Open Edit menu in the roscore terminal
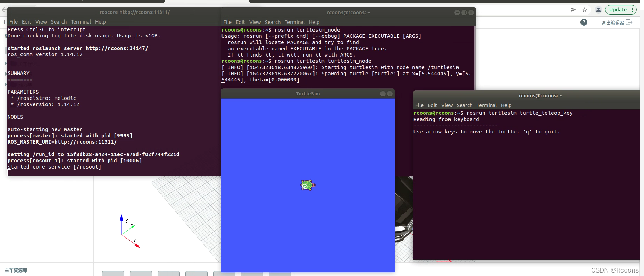Viewport: 644px width, 276px height. 26,22
